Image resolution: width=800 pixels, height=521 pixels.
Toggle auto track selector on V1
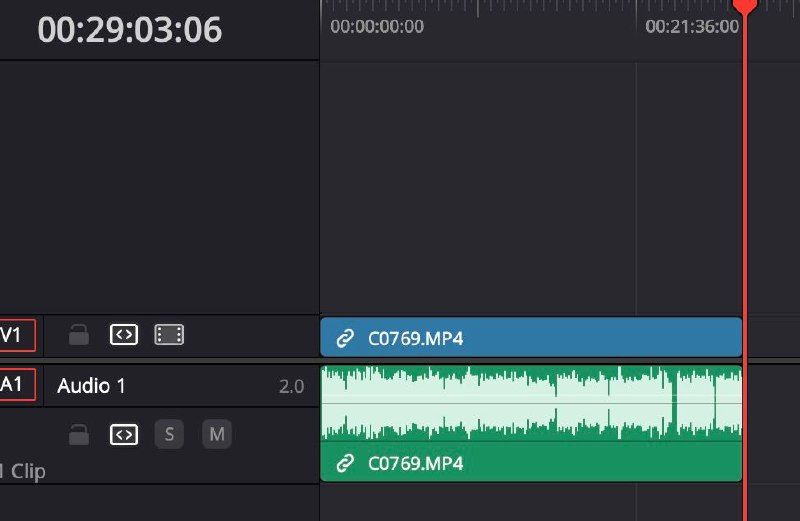click(124, 335)
